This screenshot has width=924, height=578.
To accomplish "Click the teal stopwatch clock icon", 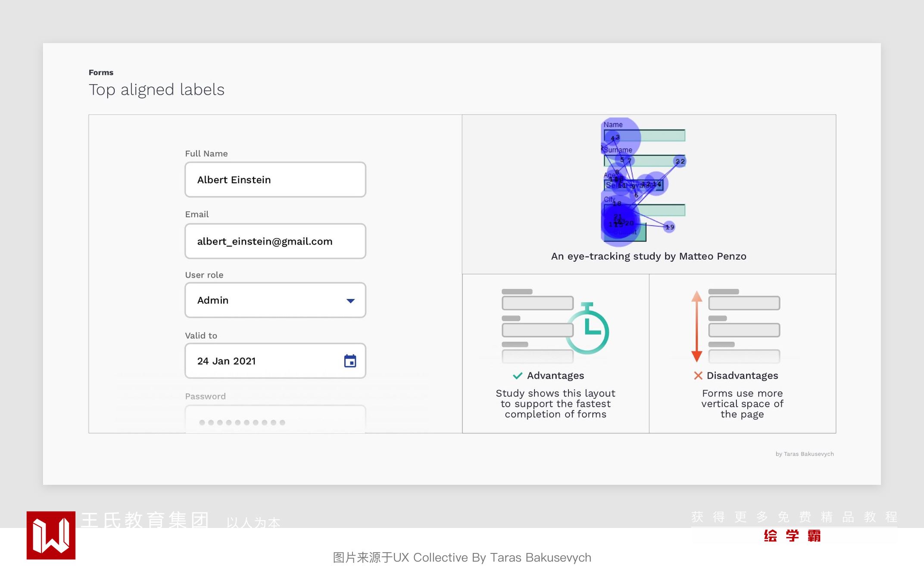I will point(587,330).
